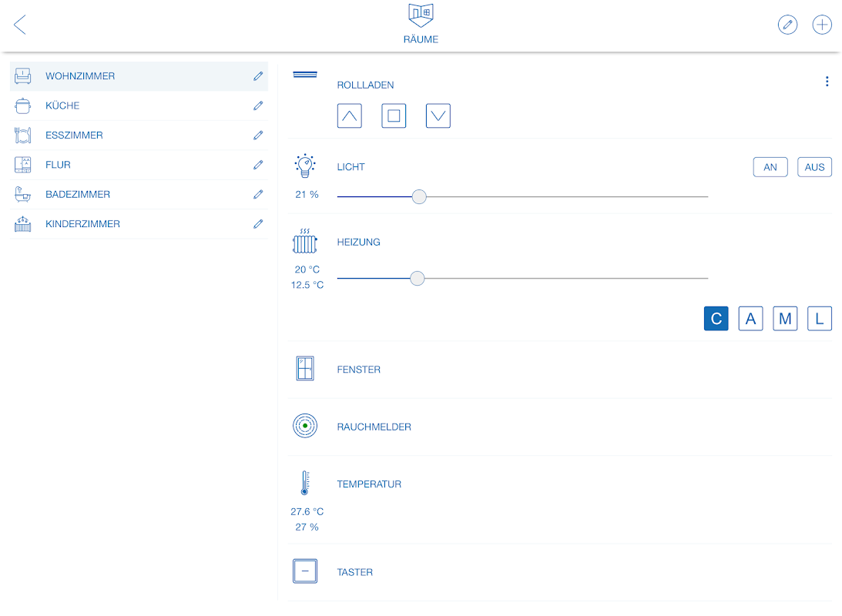
Task: Click the Badezimmer bathtub icon
Action: click(22, 194)
